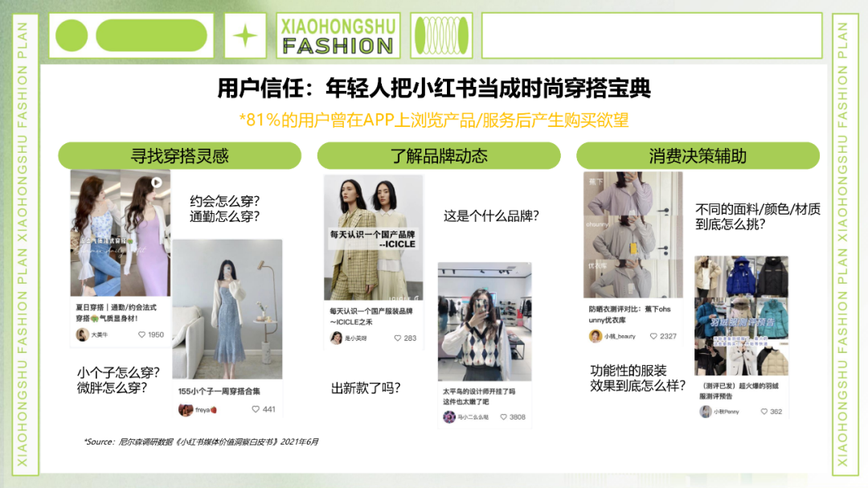The height and width of the screenshot is (488, 868).
Task: Click the heart icon beside 3808
Action: pos(504,417)
